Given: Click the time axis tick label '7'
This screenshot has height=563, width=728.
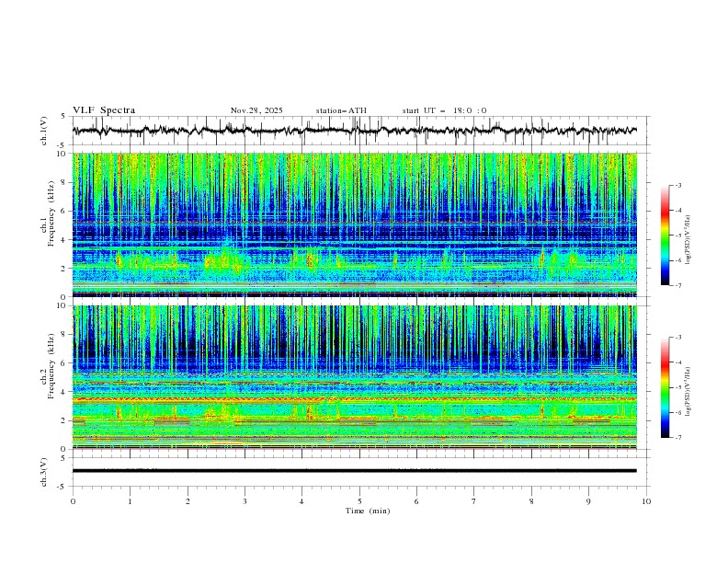Looking at the screenshot, I should pos(474,501).
